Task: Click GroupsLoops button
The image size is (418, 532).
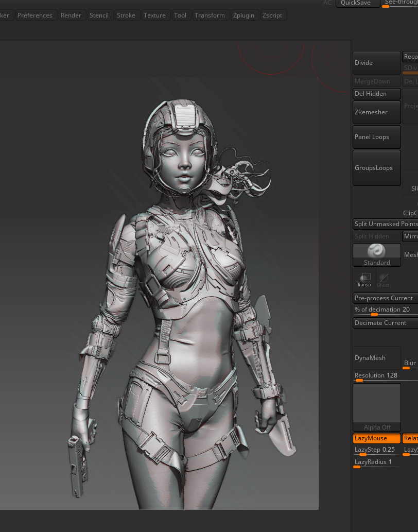Action: pos(376,168)
